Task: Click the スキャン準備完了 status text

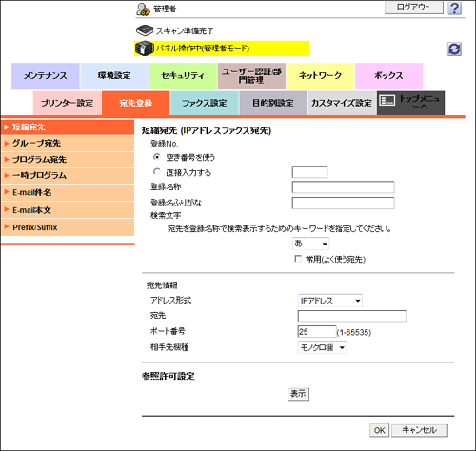Action: pos(185,30)
